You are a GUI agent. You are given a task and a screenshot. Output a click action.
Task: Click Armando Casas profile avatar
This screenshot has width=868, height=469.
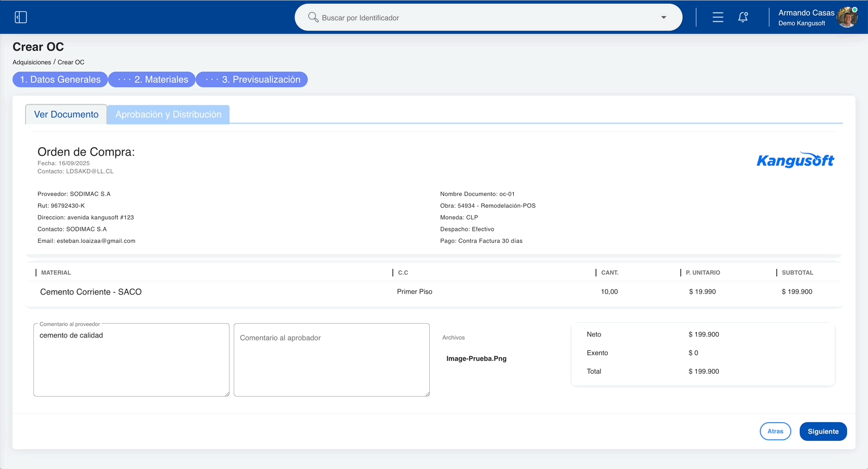847,17
